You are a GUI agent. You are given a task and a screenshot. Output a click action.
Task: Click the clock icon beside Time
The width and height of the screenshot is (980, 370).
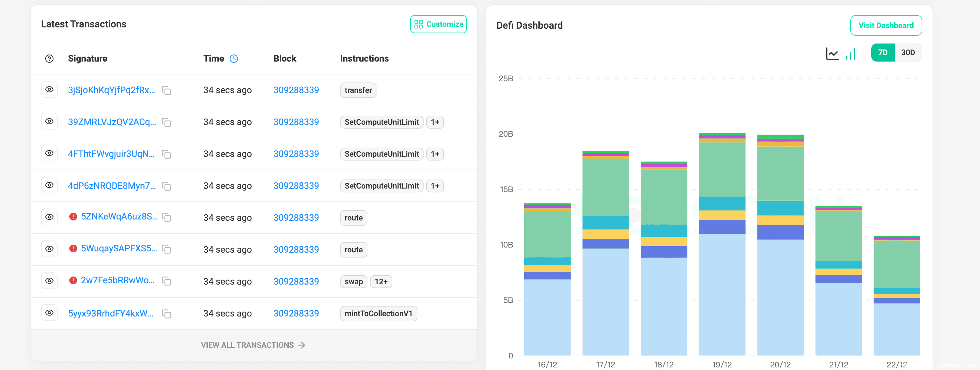(x=234, y=59)
